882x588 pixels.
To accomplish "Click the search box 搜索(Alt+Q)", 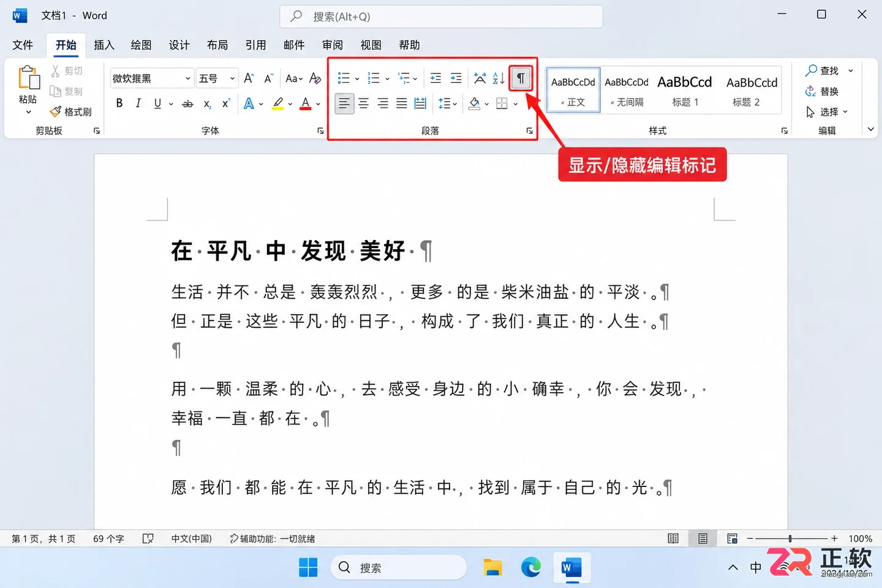I will (x=441, y=17).
